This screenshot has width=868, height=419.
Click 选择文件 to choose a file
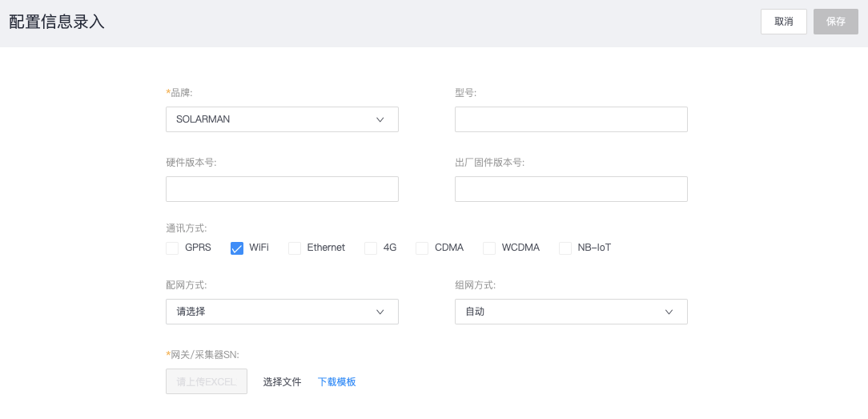coord(282,382)
